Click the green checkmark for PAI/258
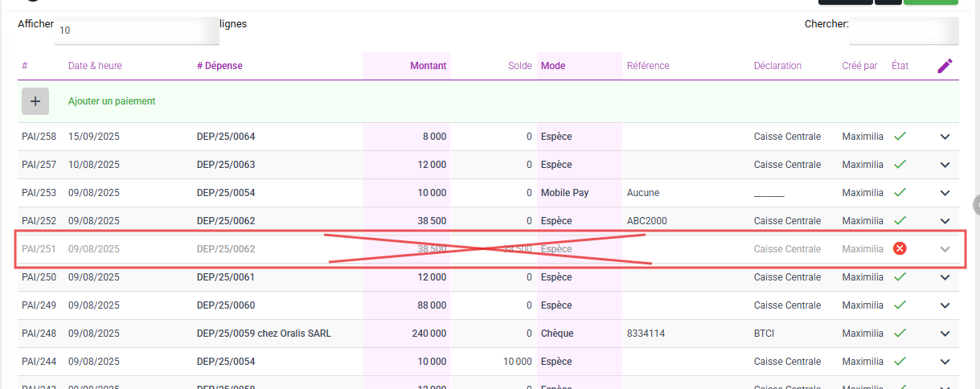Viewport: 980px width, 389px height. pyautogui.click(x=900, y=137)
